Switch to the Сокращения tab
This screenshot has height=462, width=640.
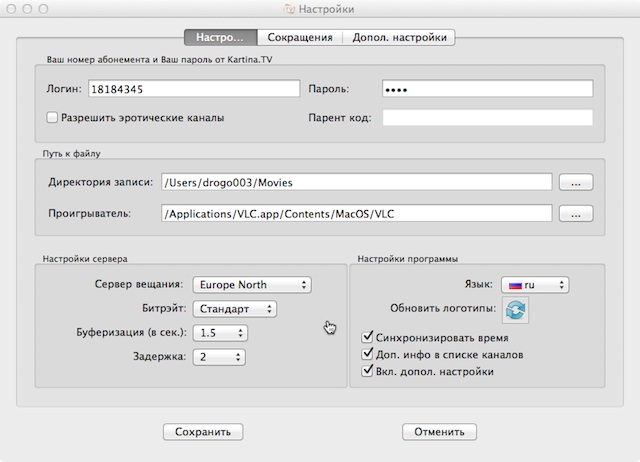point(300,37)
